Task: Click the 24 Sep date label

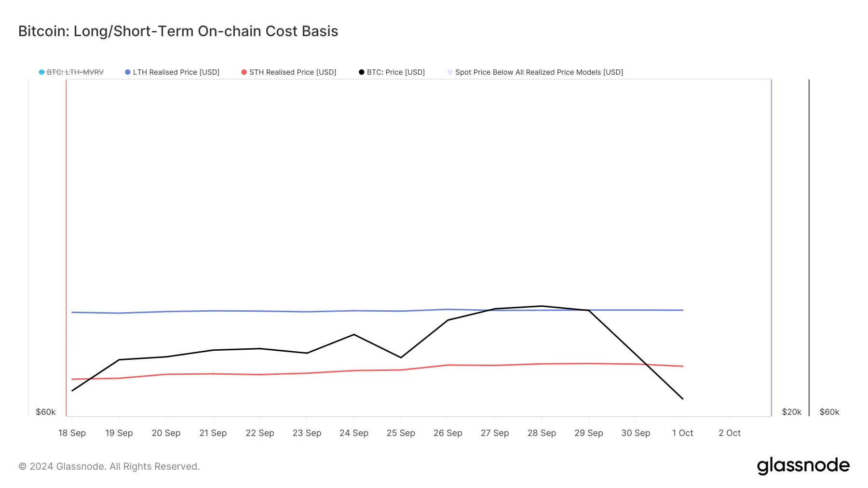Action: pos(354,433)
